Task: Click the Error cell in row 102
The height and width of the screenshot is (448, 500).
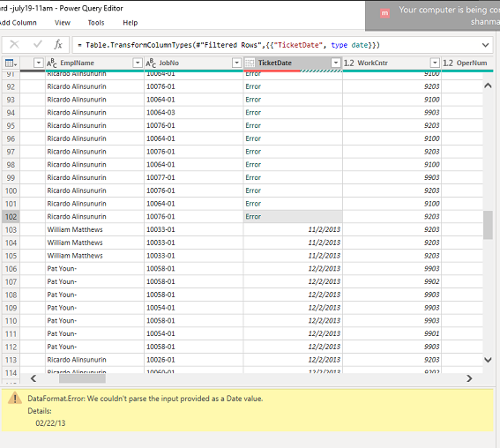Action: click(293, 217)
